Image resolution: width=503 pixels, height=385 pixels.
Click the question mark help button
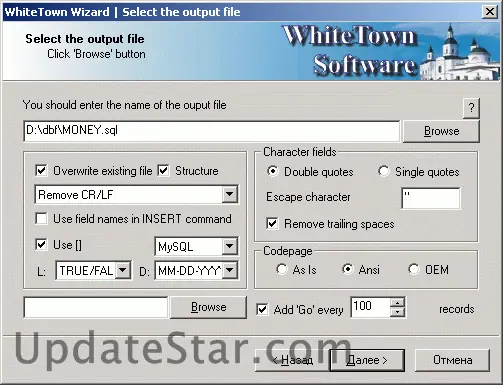(471, 108)
